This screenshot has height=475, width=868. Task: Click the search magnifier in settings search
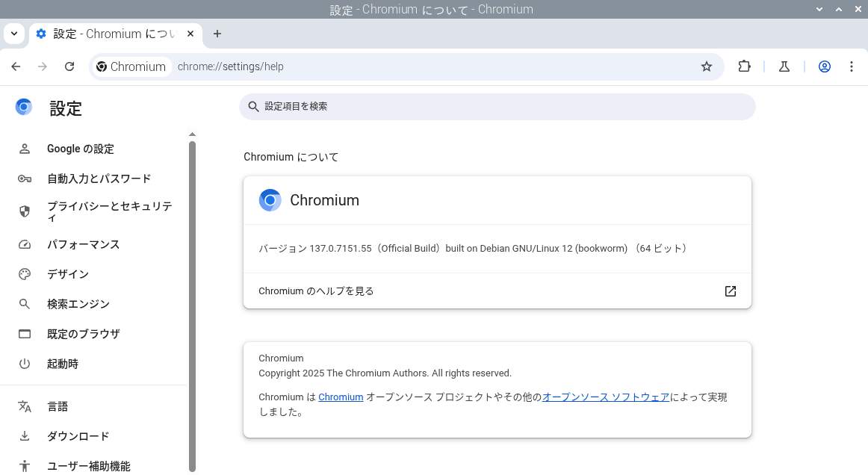click(x=253, y=107)
